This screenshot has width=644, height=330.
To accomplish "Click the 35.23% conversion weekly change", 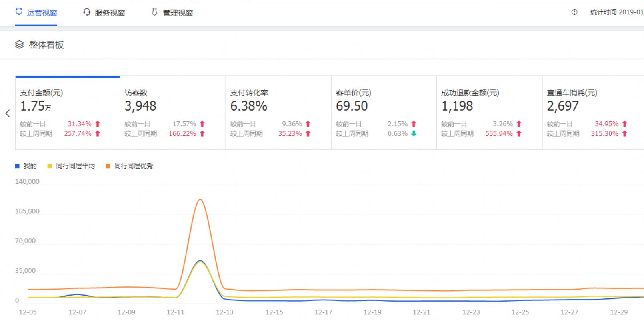I will coord(290,133).
